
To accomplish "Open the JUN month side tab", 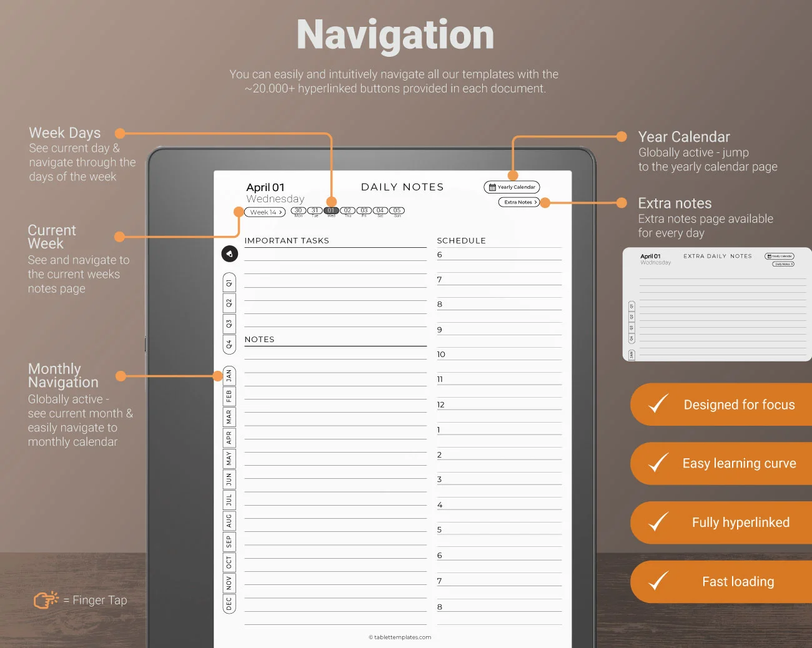I will pyautogui.click(x=229, y=479).
